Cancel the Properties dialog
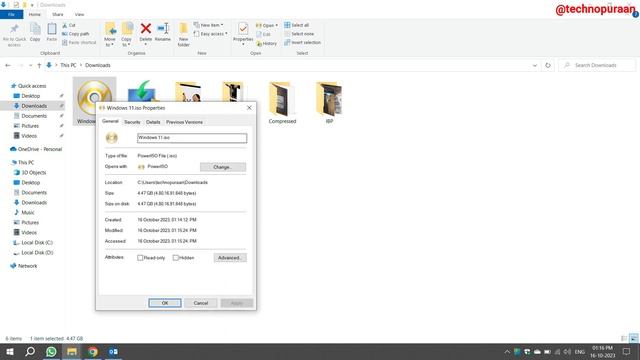The image size is (640, 360). coord(200,303)
